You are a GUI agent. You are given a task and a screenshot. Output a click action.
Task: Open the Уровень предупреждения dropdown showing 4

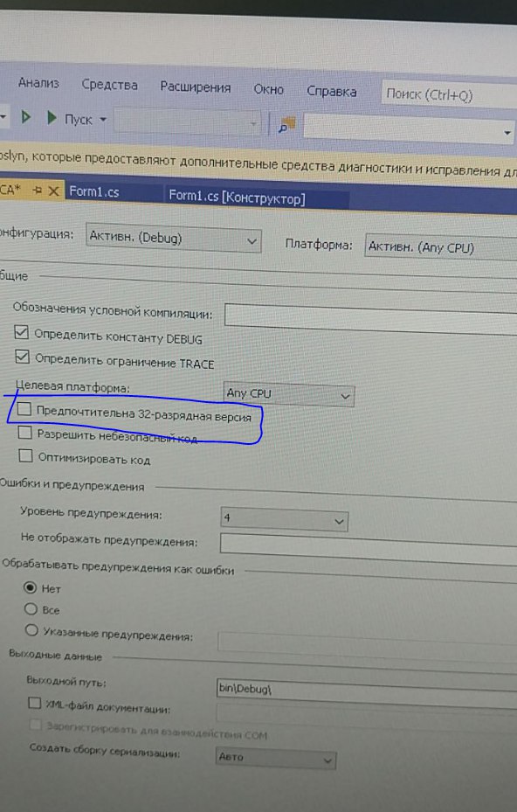tap(284, 519)
